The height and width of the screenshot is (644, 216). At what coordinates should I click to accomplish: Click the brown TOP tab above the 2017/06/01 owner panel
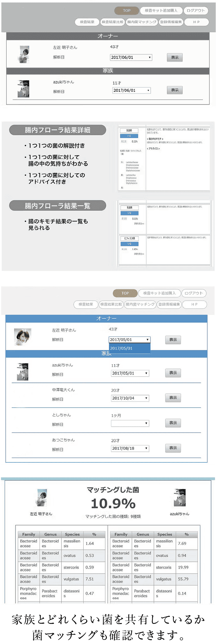[127, 11]
